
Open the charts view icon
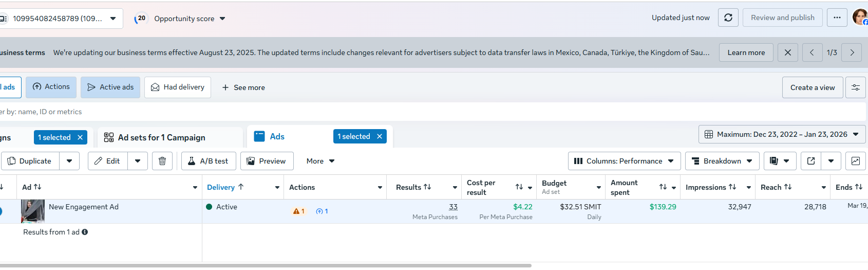(x=856, y=161)
